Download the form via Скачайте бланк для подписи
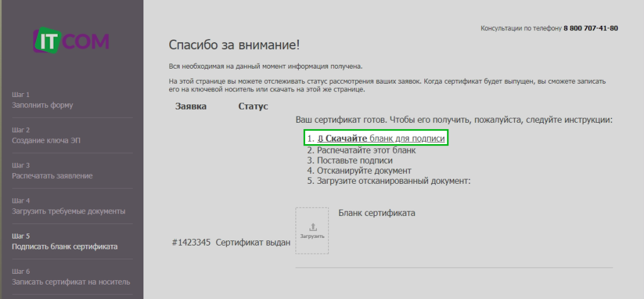The height and width of the screenshot is (299, 644). click(381, 138)
